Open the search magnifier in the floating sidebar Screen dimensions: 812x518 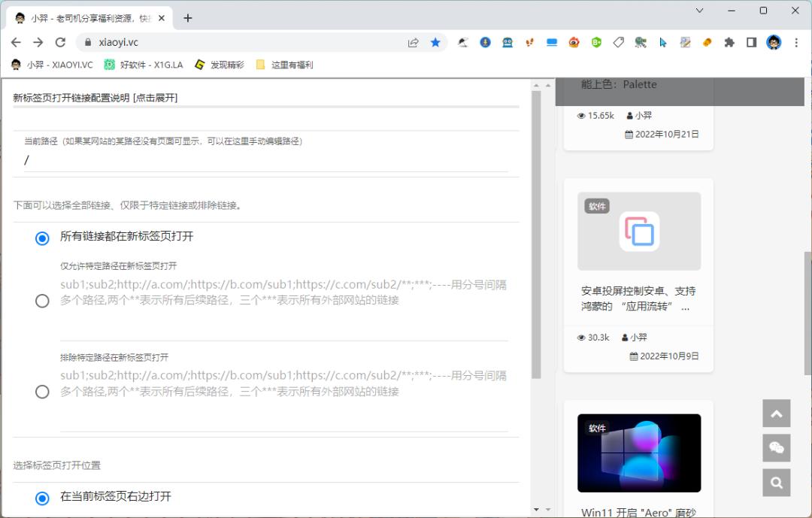(776, 483)
